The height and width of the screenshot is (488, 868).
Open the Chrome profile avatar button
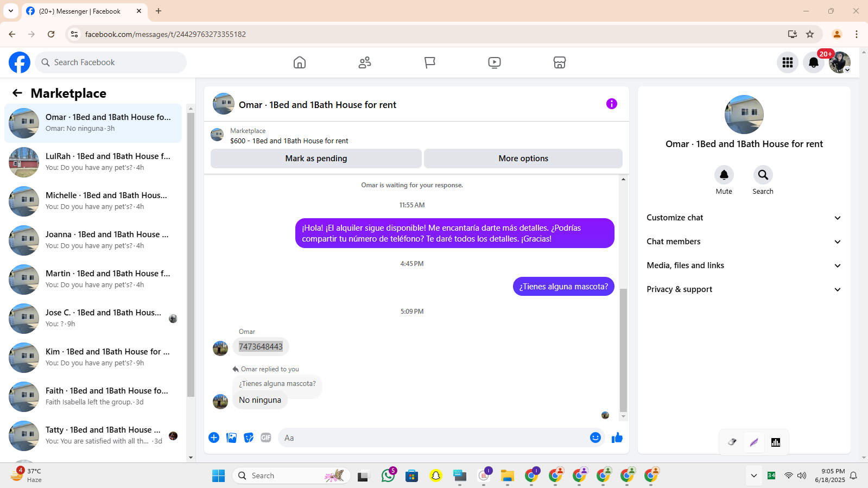[x=837, y=34]
